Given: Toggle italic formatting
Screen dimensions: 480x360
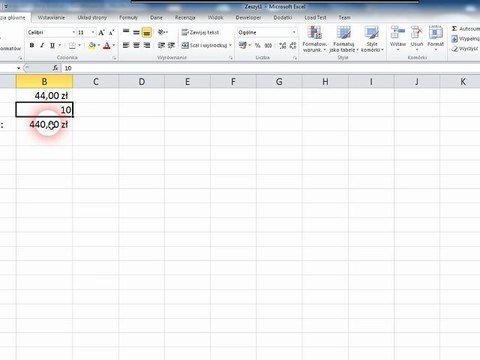Looking at the screenshot, I should (42, 45).
